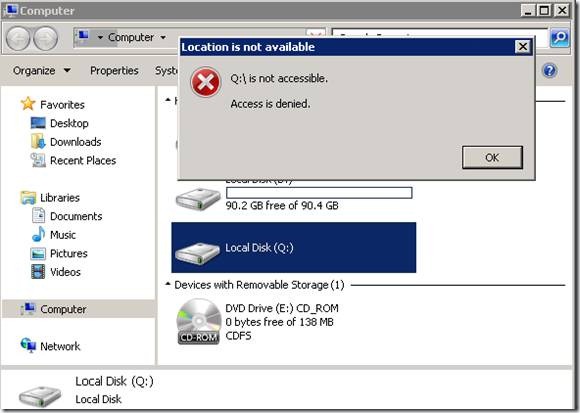Click the Computer icon in sidebar
Image resolution: width=580 pixels, height=413 pixels.
tap(28, 309)
